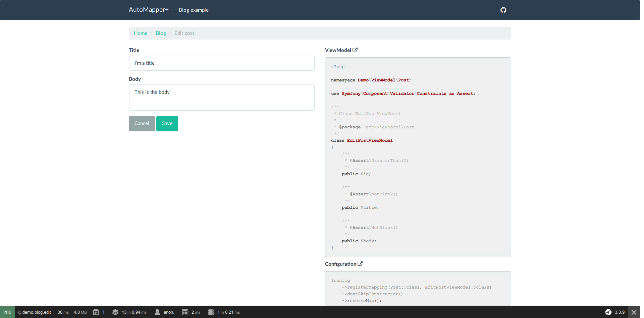Viewport: 644px width, 318px height.
Task: Click the 13 in 0.94 ms cache entry
Action: tap(134, 312)
